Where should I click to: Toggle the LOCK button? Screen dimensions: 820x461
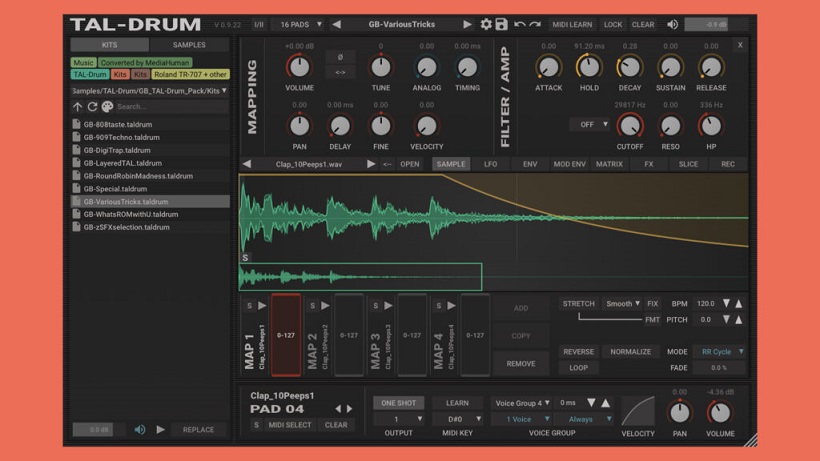point(613,25)
